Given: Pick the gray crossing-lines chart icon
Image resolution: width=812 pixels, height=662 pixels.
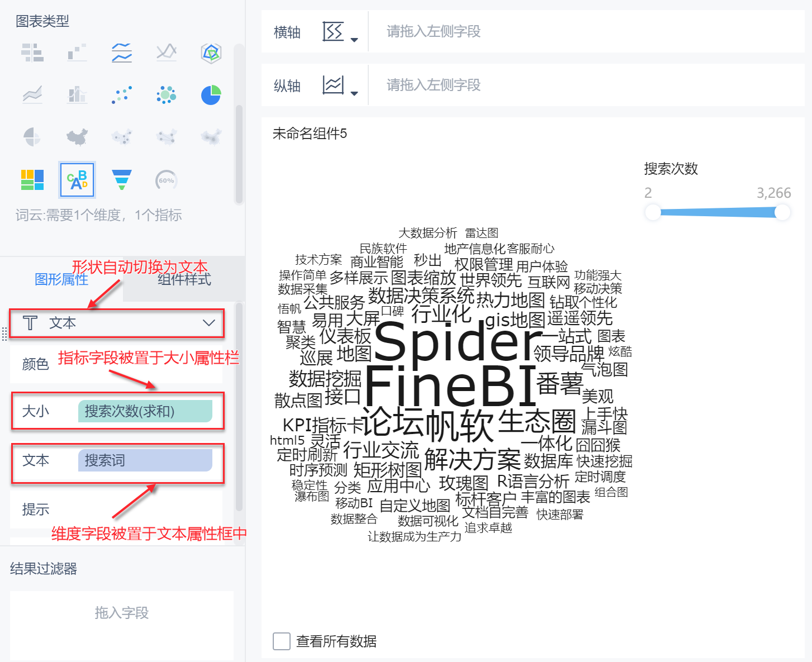Looking at the screenshot, I should pyautogui.click(x=167, y=53).
